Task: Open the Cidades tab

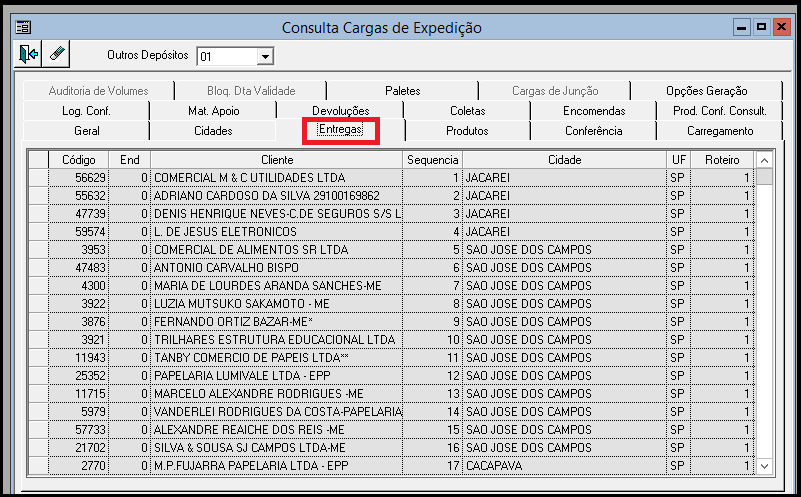Action: (213, 131)
